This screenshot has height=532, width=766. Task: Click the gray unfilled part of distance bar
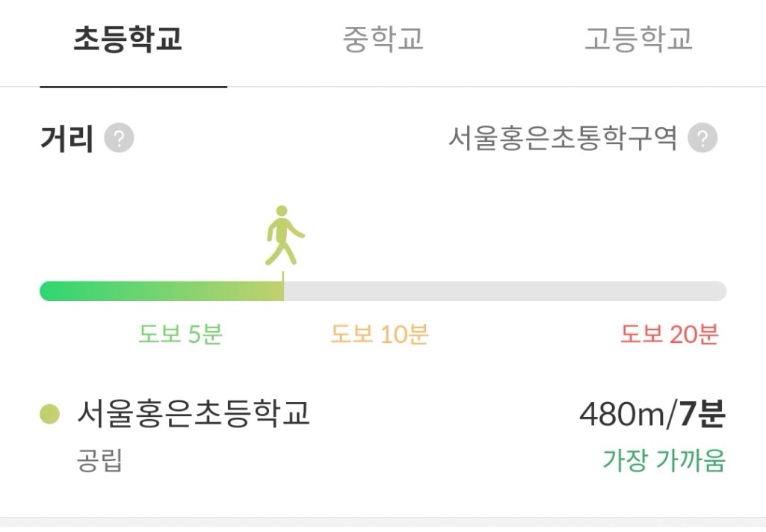coord(504,291)
